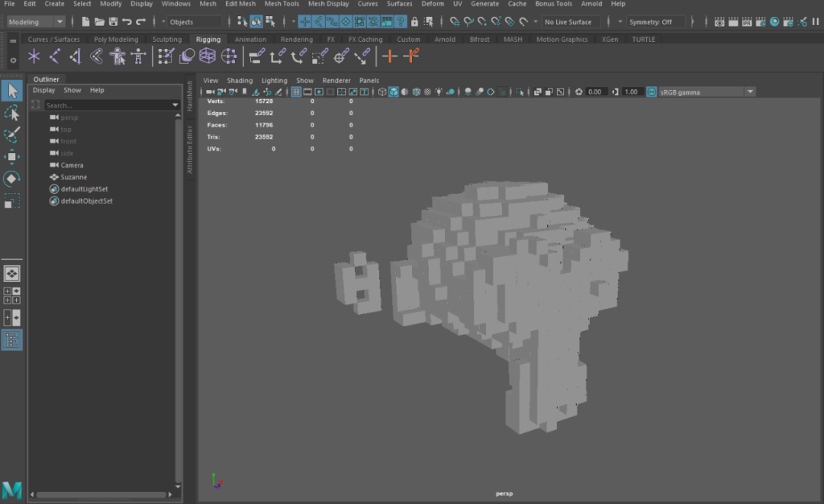The image size is (824, 504).
Task: Click the Point Constraint shelf icon
Action: [x=278, y=56]
